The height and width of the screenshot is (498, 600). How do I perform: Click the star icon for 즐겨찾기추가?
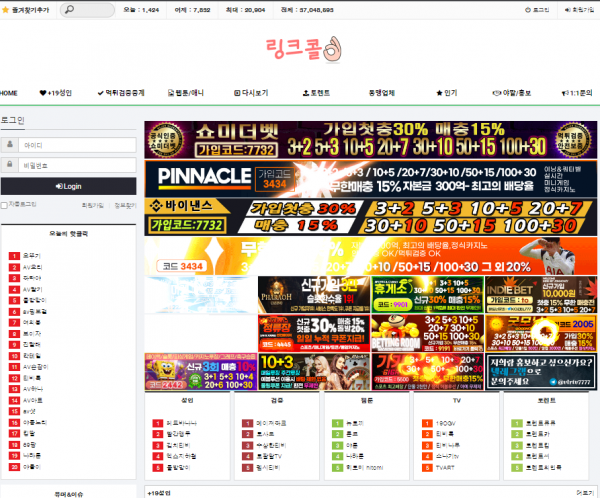[x=5, y=10]
